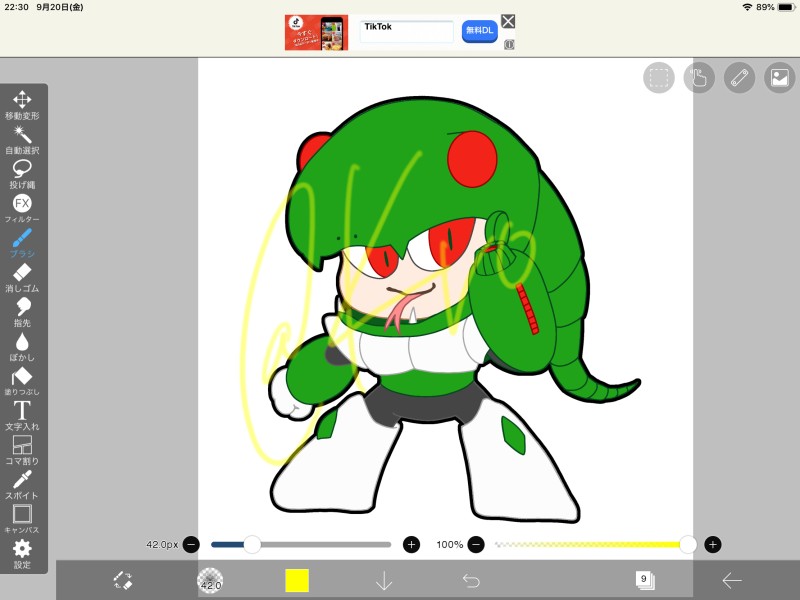Select the Brush (ブラシ) tool
The image size is (800, 600).
point(22,243)
